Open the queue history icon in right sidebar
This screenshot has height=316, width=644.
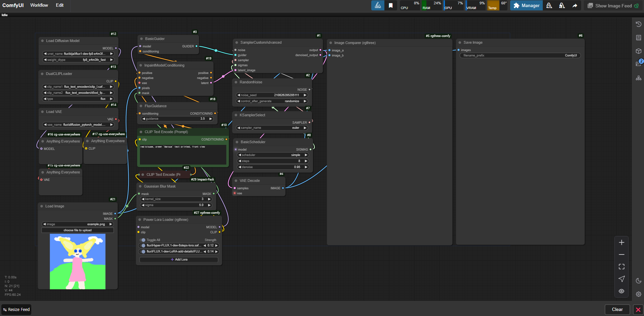pyautogui.click(x=638, y=24)
